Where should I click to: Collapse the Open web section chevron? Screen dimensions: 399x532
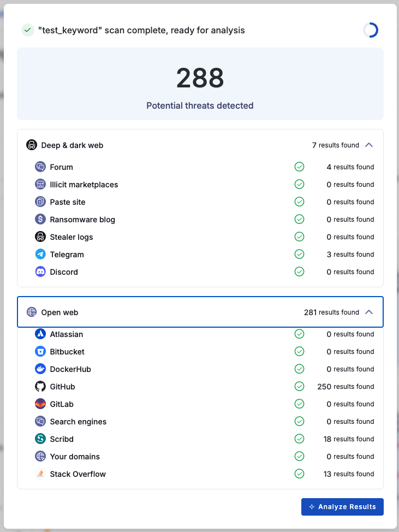pyautogui.click(x=369, y=312)
